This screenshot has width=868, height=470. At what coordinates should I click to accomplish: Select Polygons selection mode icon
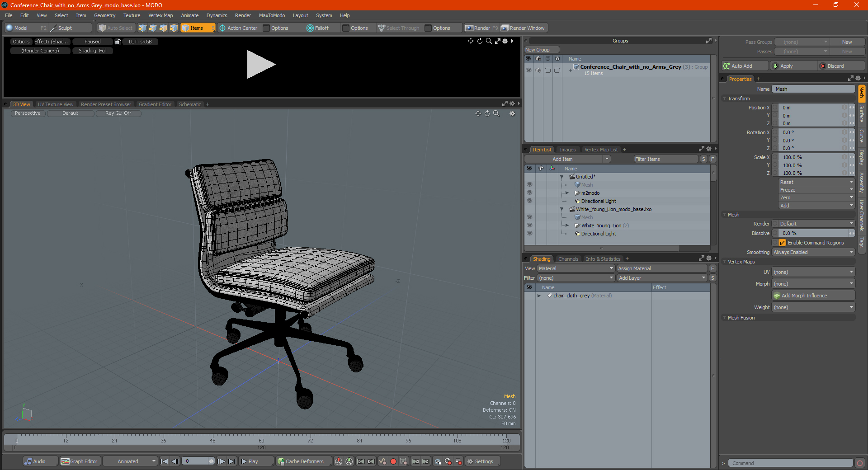coord(163,28)
